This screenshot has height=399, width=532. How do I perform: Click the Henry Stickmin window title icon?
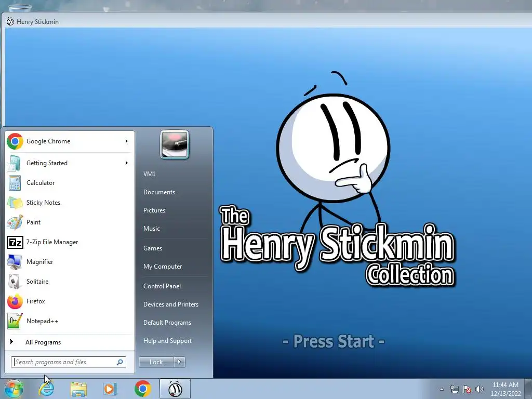(10, 21)
